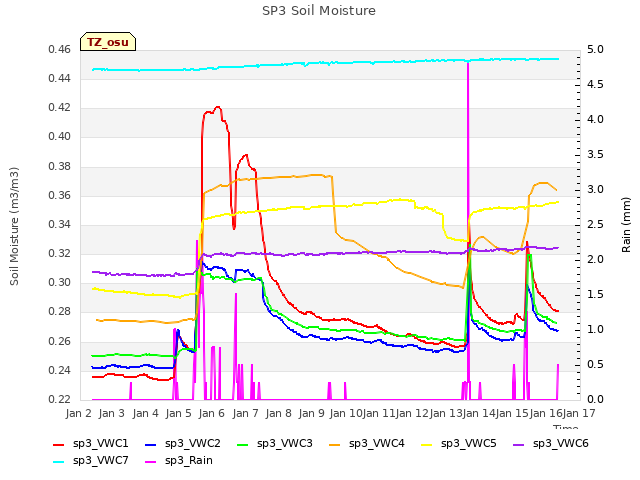The image size is (640, 480).
Task: Click the 0.34 left axis value
Action: pos(60,224)
